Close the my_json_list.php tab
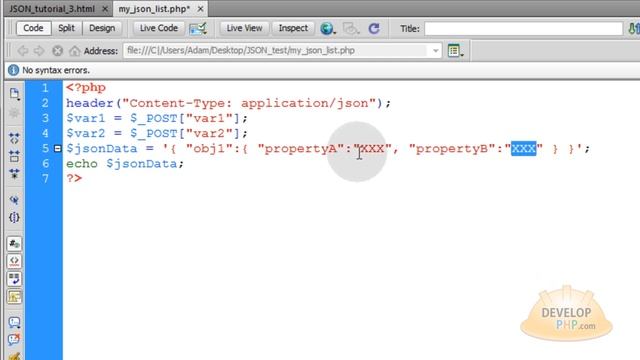 point(200,9)
